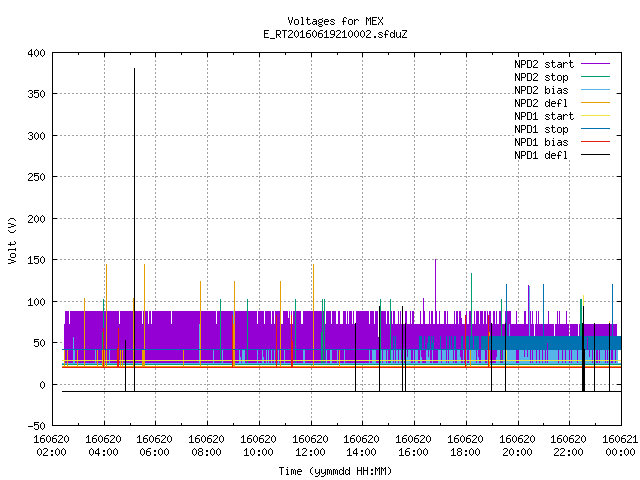Click the 50 tick on the voltage axis
Viewport: 640px width, 480px height.
(39, 343)
